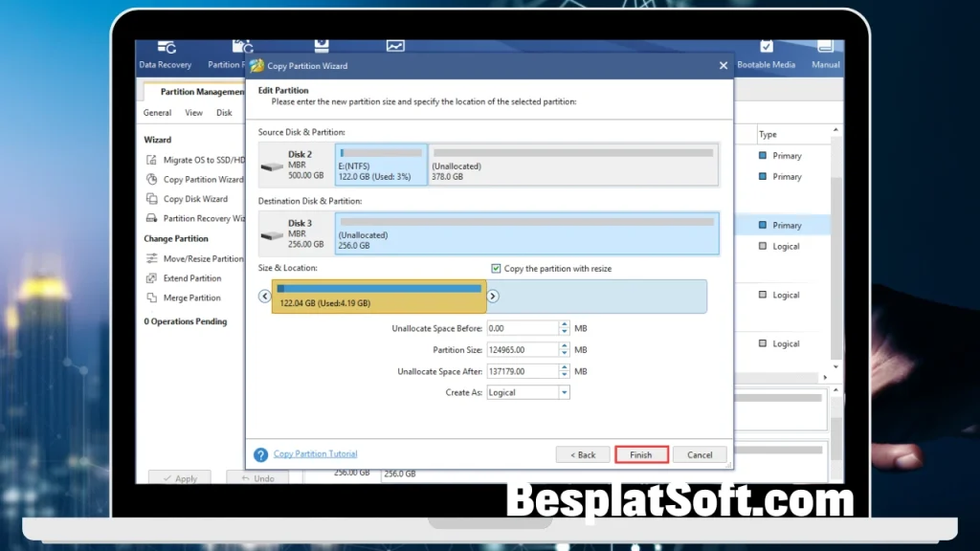Open the Partition Recovery Wizard
Screen dimensions: 980x551
click(202, 218)
